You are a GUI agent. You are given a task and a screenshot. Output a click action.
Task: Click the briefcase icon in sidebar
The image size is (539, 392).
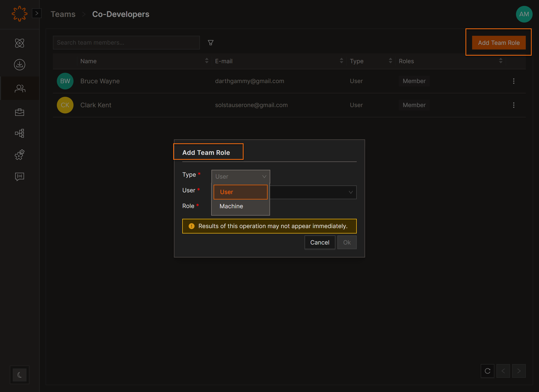(20, 112)
